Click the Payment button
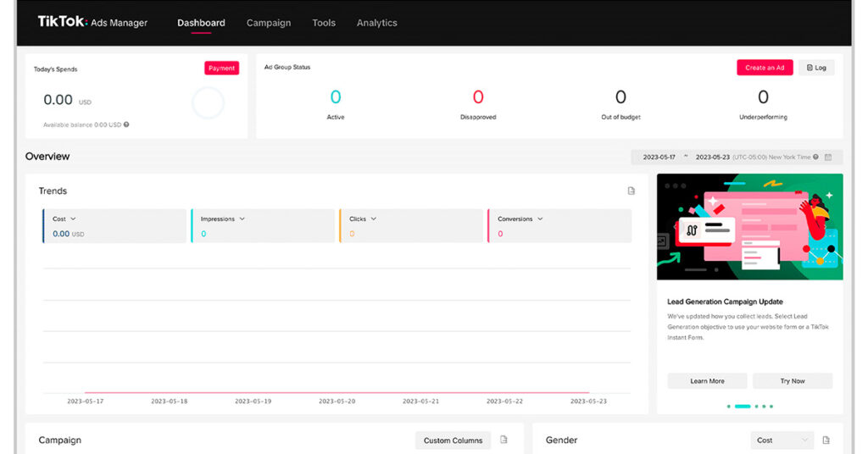The height and width of the screenshot is (454, 868). pyautogui.click(x=221, y=68)
